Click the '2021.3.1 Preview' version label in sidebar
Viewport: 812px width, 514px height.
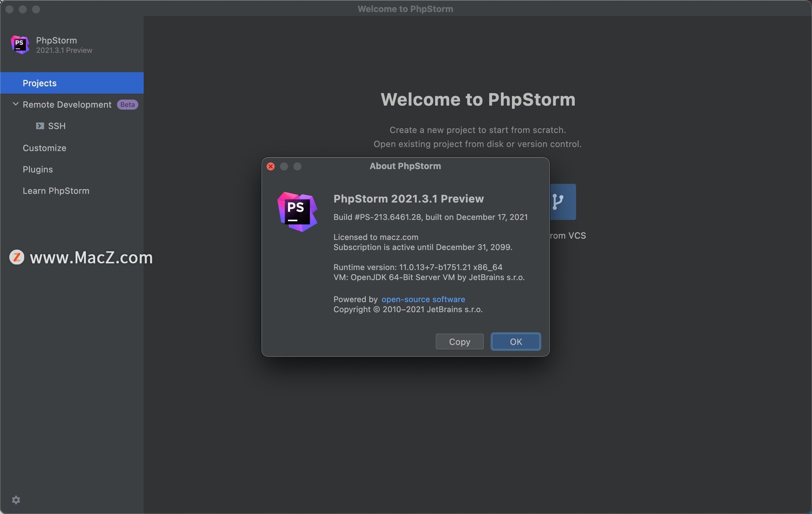point(64,50)
